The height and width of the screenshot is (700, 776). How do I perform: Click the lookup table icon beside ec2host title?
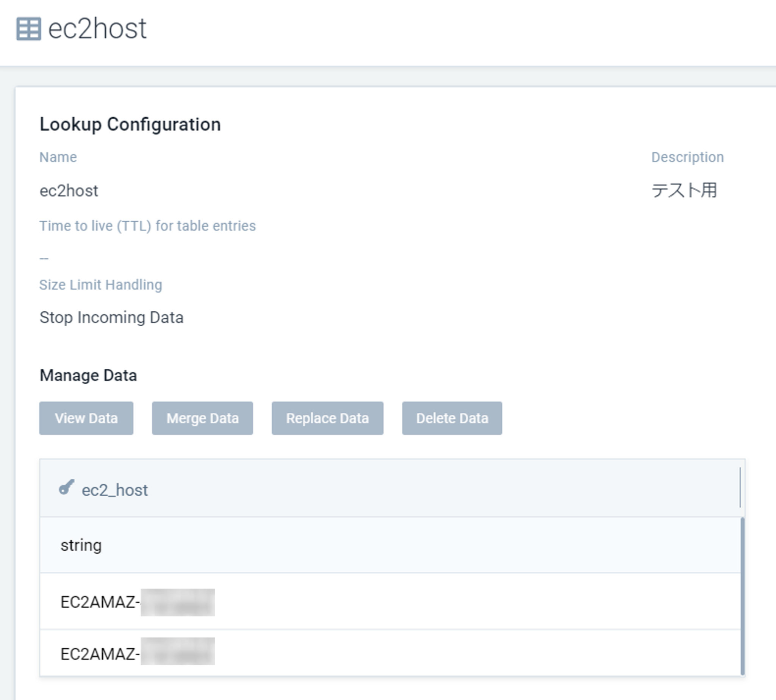[x=29, y=29]
